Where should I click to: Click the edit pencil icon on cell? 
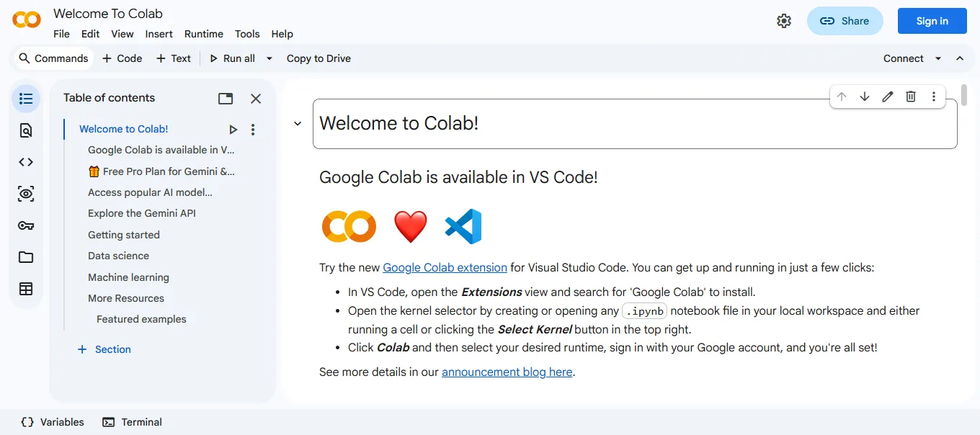(888, 97)
